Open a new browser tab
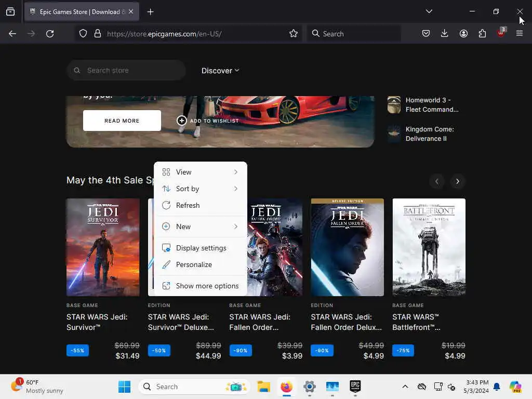This screenshot has width=532, height=399. [x=150, y=12]
